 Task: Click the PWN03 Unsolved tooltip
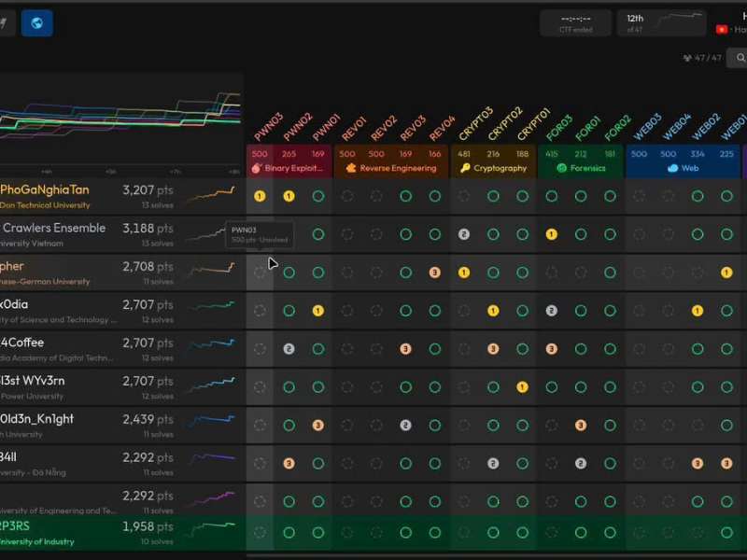(x=260, y=235)
